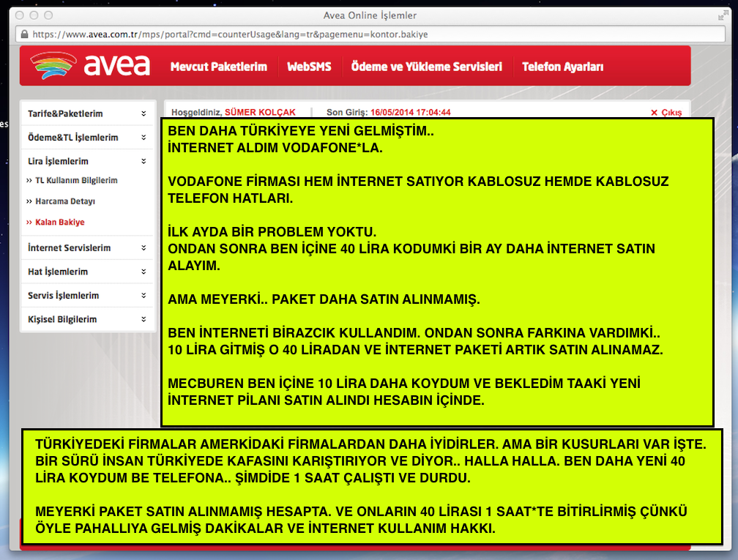Click the Servis İşlemlerim label

[x=63, y=296]
